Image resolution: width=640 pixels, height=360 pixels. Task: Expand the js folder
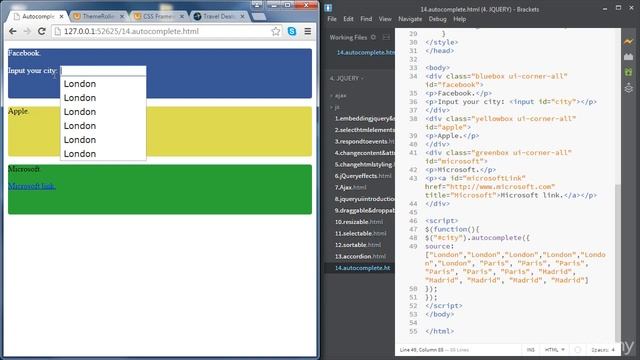(335, 107)
